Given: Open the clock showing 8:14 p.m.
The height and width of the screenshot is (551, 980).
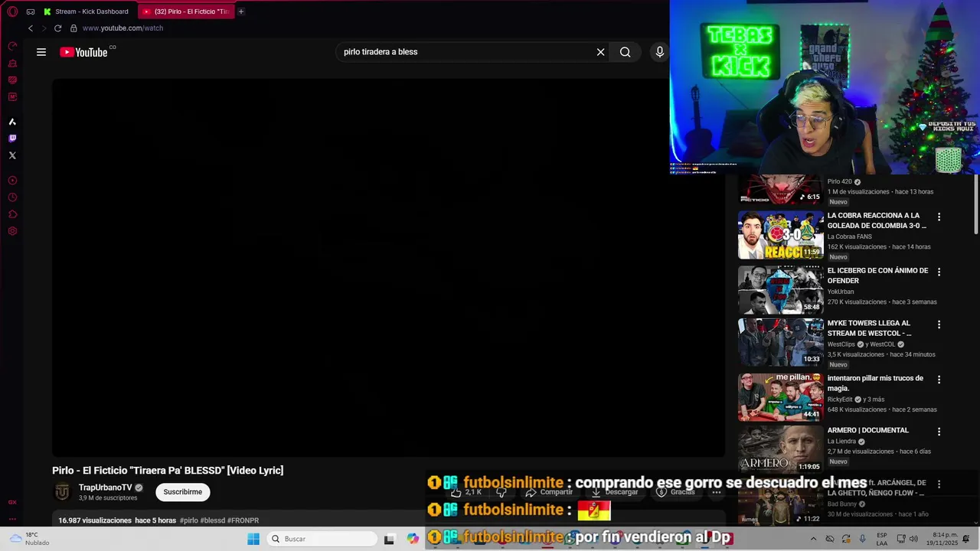Looking at the screenshot, I should pos(943,539).
